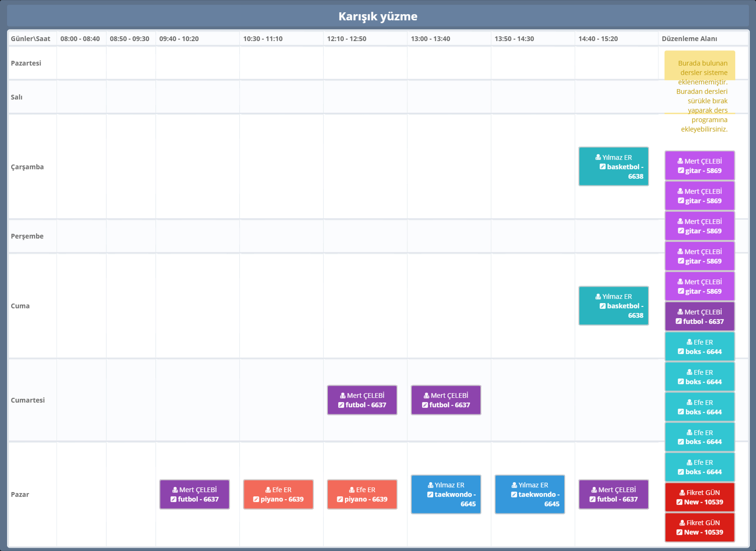Select the topmost gitar - 5869 card

pyautogui.click(x=699, y=166)
